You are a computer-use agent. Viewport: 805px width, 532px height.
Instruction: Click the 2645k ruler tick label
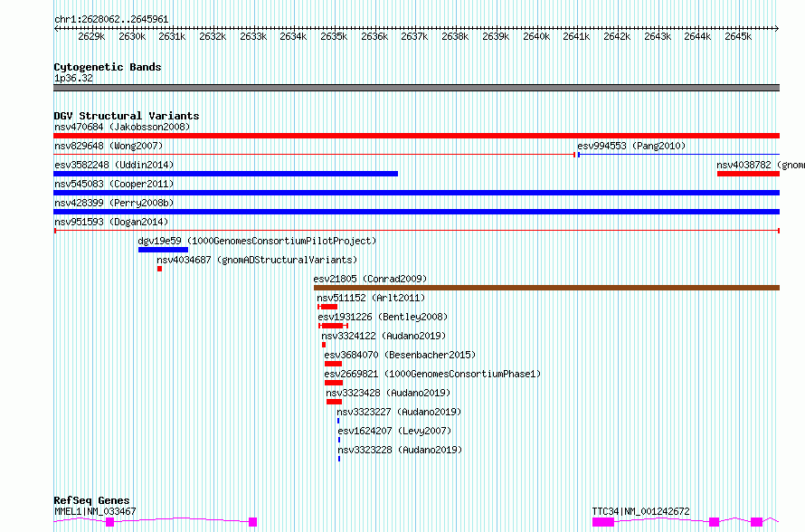point(738,36)
